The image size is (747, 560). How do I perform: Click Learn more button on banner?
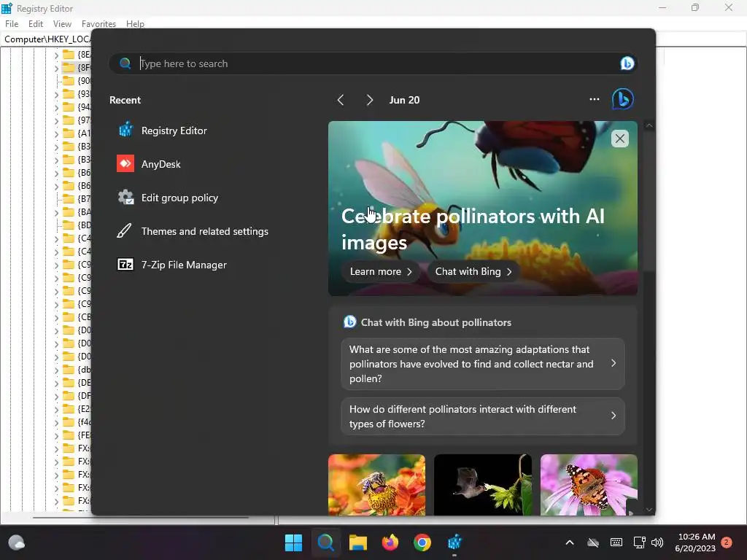(381, 271)
